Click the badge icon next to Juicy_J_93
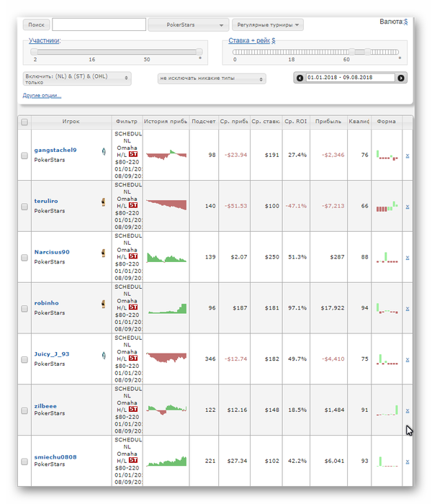Viewport: 432px width, 504px height. 104,355
